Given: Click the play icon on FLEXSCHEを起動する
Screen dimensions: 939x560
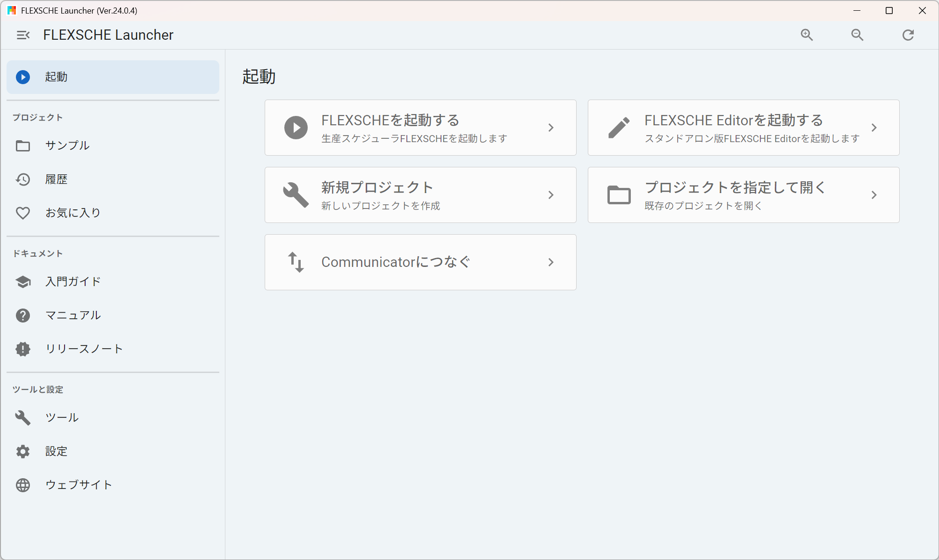Looking at the screenshot, I should tap(296, 128).
